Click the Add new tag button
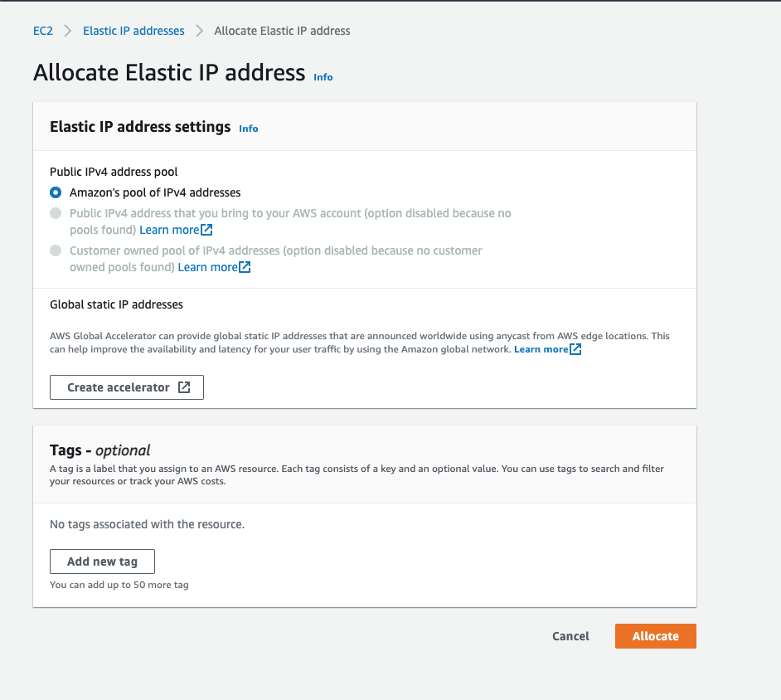781x700 pixels. coord(102,561)
